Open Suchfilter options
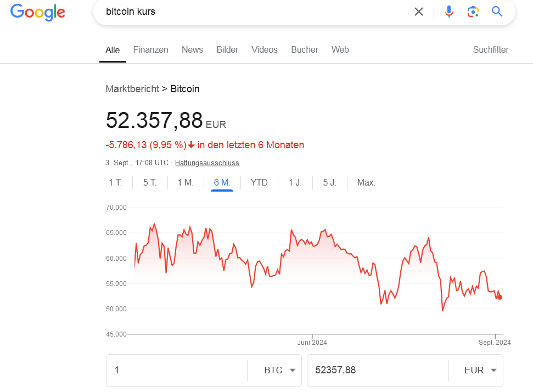This screenshot has height=392, width=533. pos(490,49)
